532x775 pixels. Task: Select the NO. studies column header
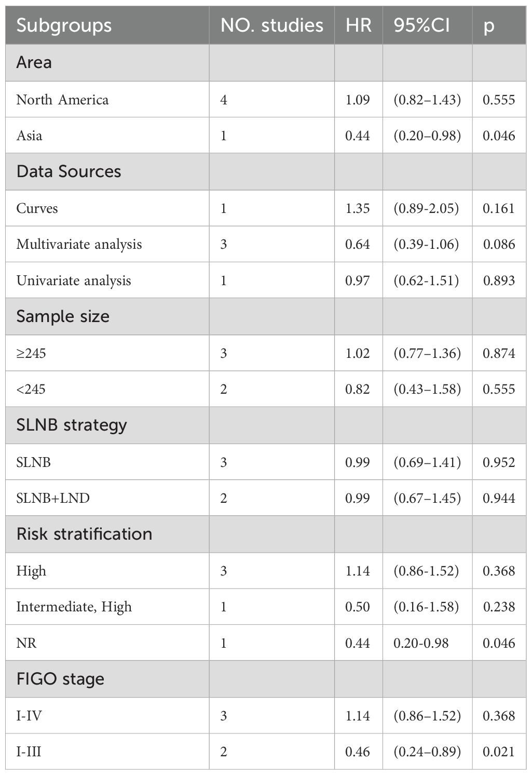271,25
